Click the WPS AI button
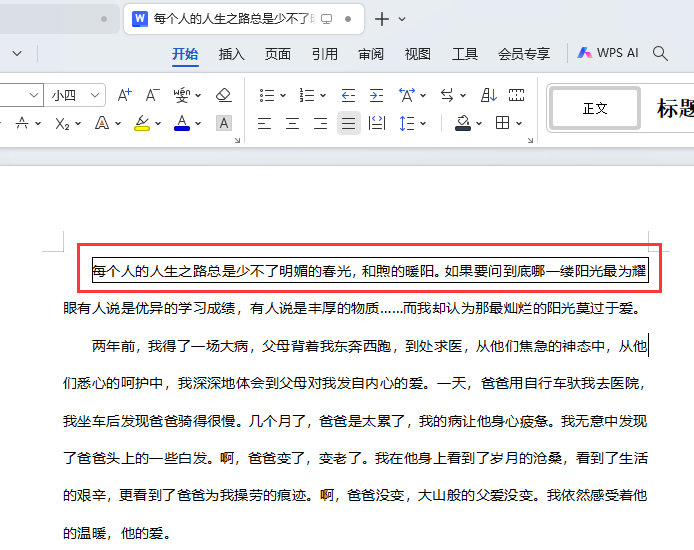The width and height of the screenshot is (694, 550). (607, 53)
